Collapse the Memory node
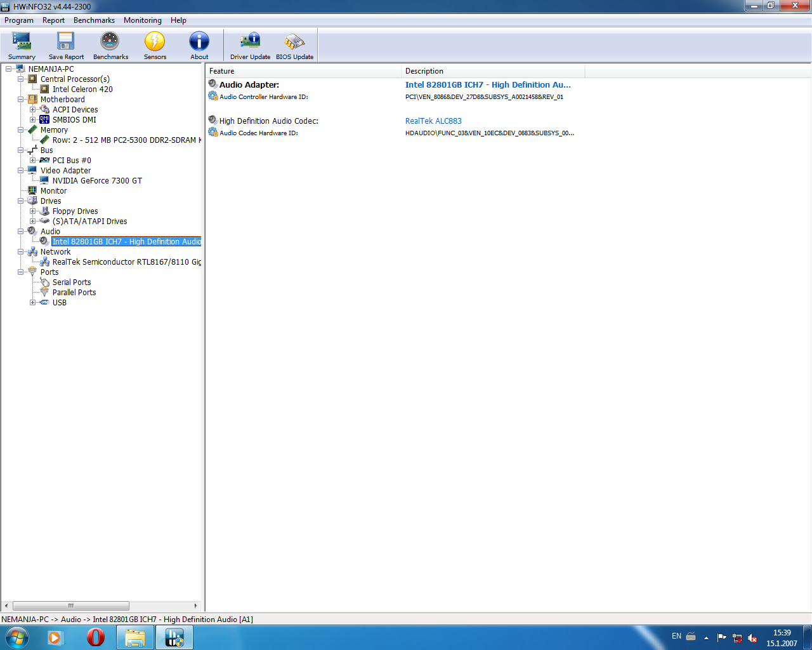The height and width of the screenshot is (650, 812). [x=20, y=129]
